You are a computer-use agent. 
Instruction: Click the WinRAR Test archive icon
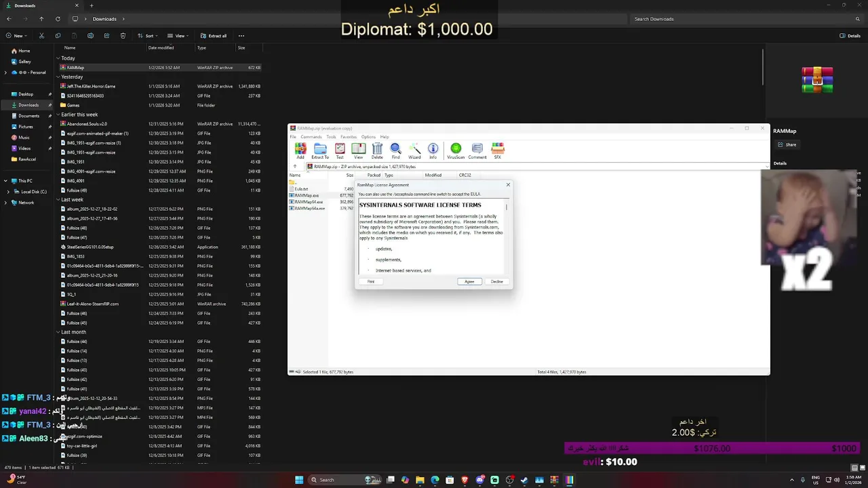340,150
